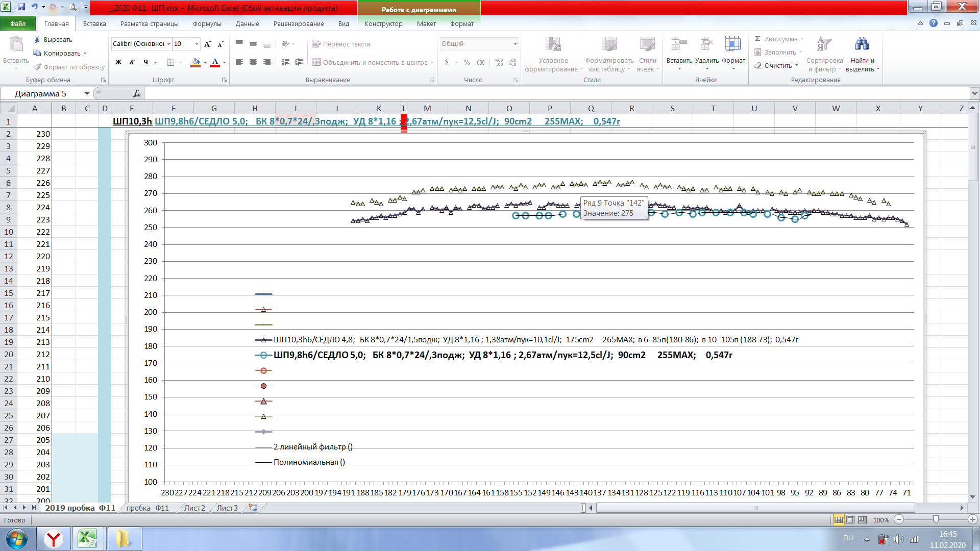This screenshot has width=980, height=551.
Task: Open the chart Design (Конструктор) tab
Action: coord(383,23)
